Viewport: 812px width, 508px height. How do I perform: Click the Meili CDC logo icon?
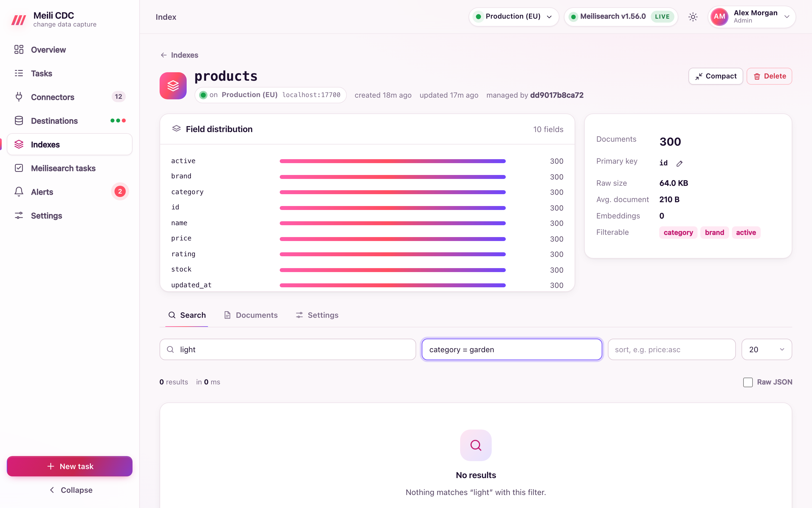click(x=18, y=20)
